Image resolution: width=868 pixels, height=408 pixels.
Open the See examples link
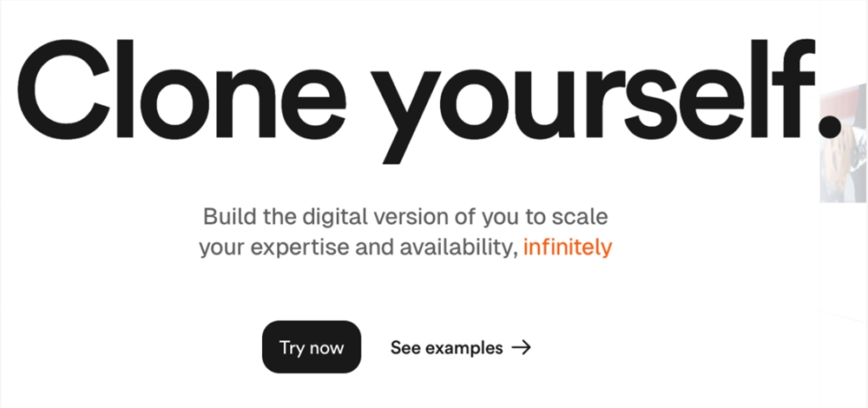pyautogui.click(x=461, y=347)
